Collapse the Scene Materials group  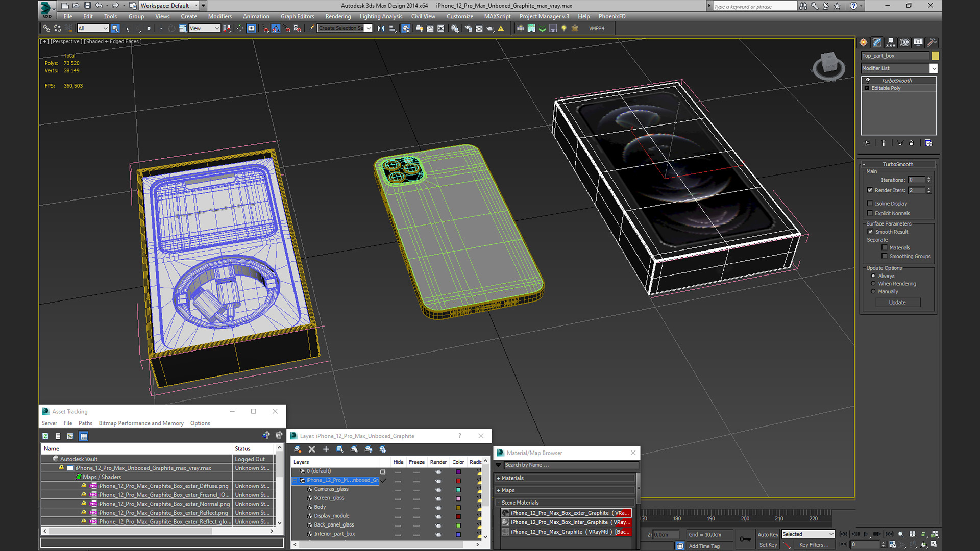565,503
